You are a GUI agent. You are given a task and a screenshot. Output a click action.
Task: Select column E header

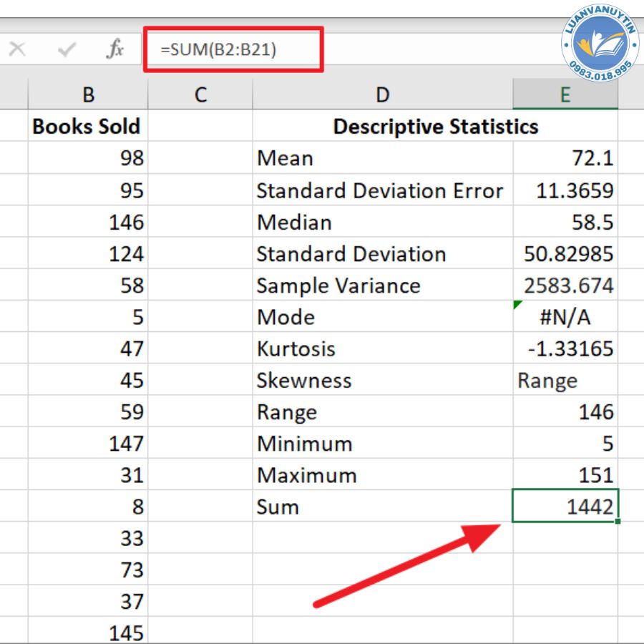(x=565, y=94)
